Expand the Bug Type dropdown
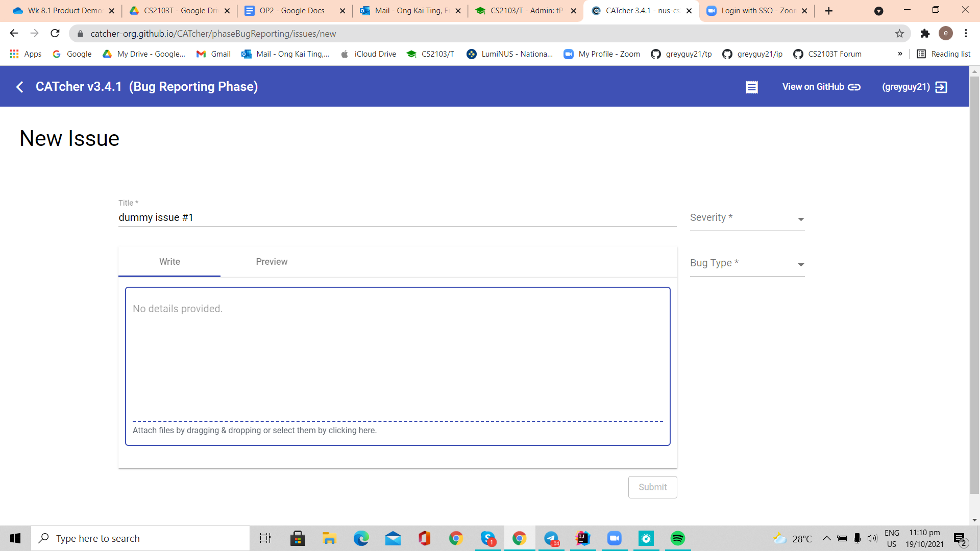 pyautogui.click(x=747, y=264)
